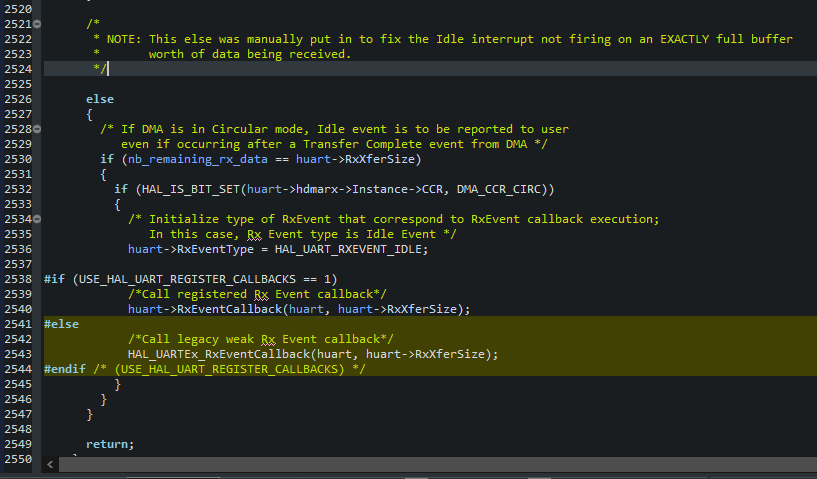Click 'worth of data being received.' comment line
Viewport: 817px width, 479px height.
[x=250, y=54]
